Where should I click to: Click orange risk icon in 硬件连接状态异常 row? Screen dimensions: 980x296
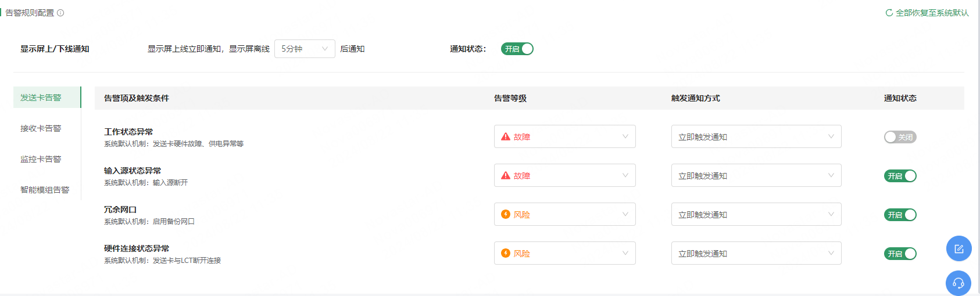click(506, 254)
